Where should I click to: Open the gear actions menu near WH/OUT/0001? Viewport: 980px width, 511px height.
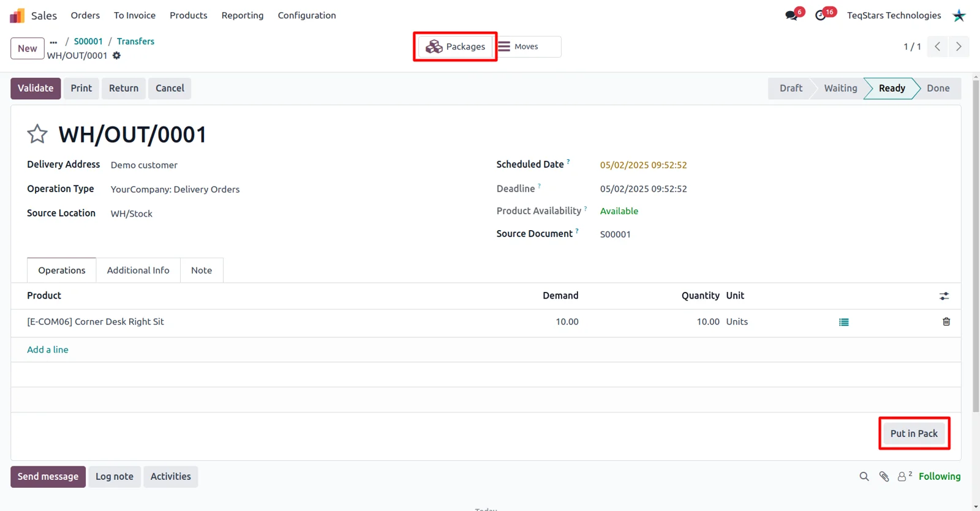116,56
